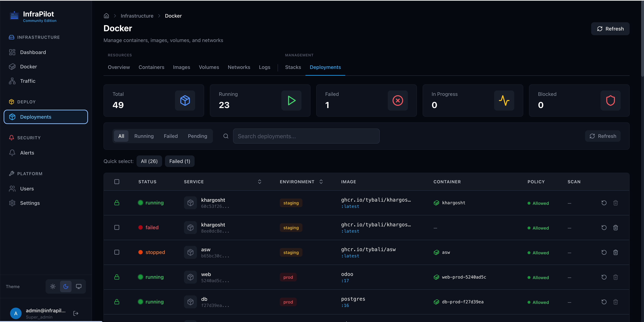Open the Logs tab
The height and width of the screenshot is (322, 644).
[264, 67]
